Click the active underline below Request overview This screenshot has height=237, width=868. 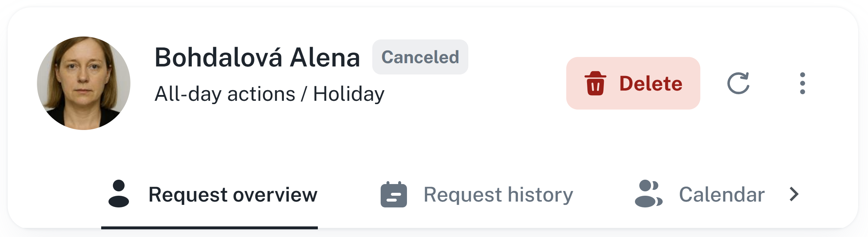pos(209,228)
